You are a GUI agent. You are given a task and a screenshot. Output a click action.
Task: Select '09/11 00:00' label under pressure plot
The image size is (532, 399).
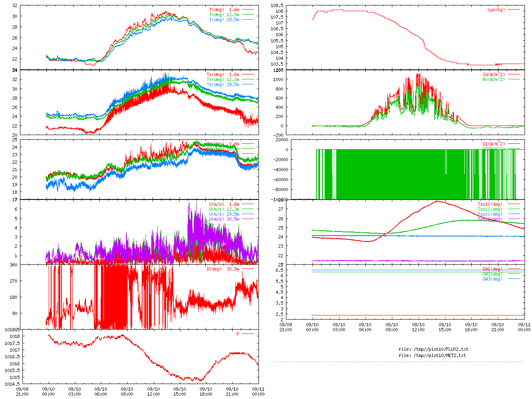click(x=258, y=392)
